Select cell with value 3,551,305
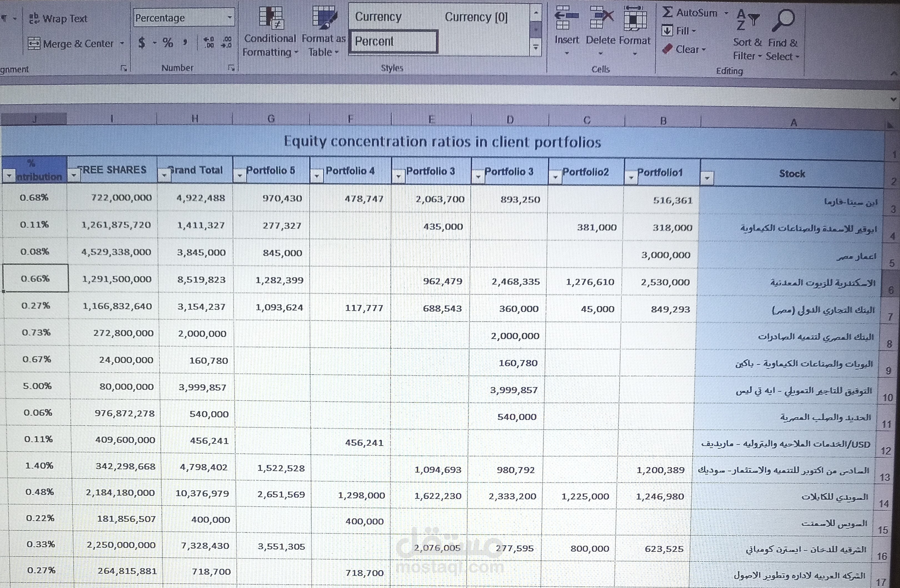 274,546
